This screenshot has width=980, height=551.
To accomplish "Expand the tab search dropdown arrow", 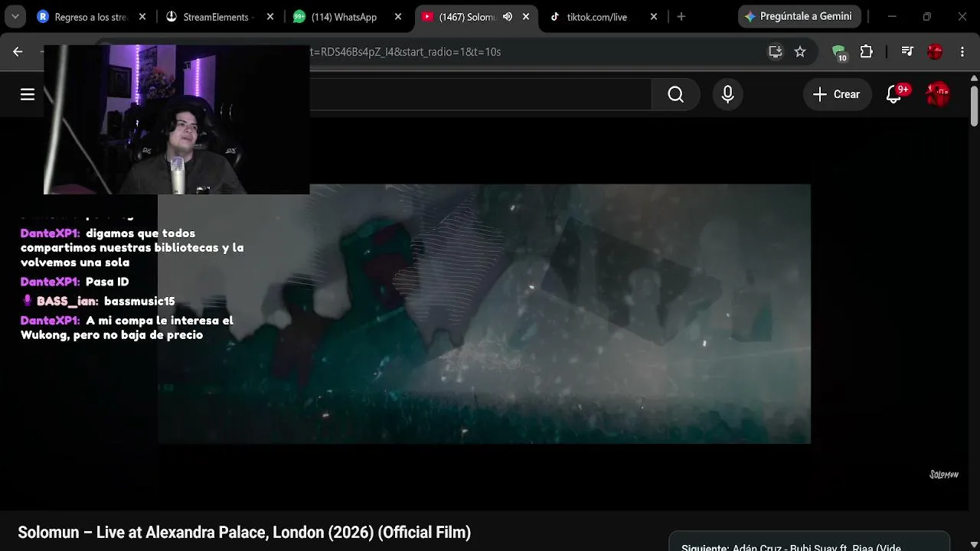I will pos(15,17).
